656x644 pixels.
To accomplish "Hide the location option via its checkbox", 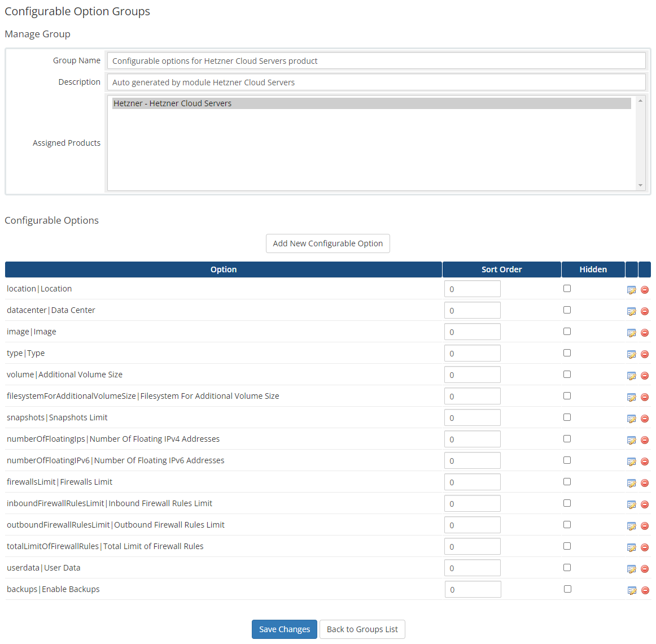I will point(567,288).
